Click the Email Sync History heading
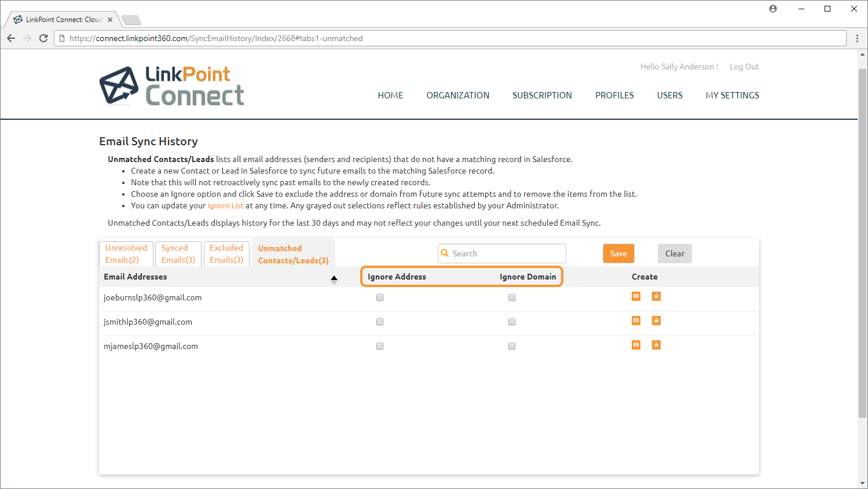Screen dimensions: 868x489 148,141
